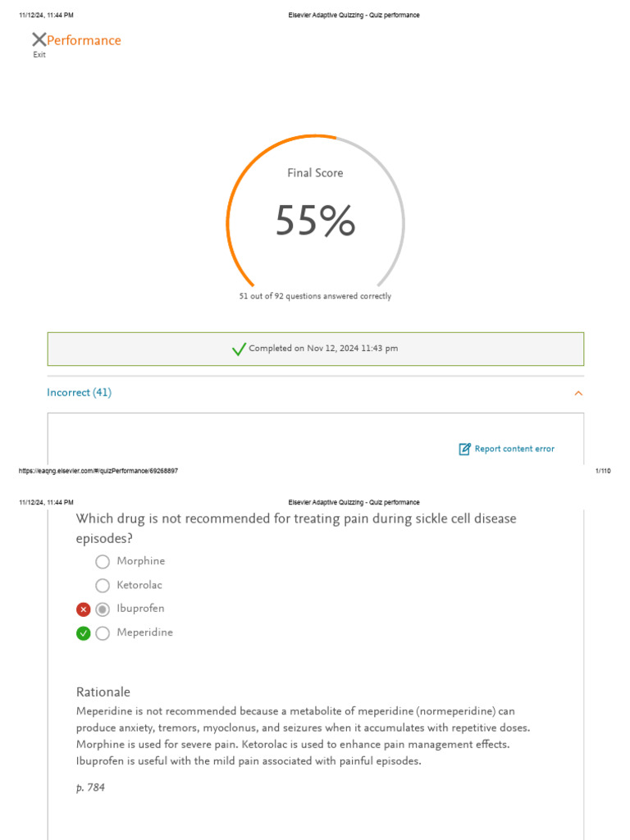Select the Morphine radio button
The height and width of the screenshot is (840, 630).
[x=103, y=562]
